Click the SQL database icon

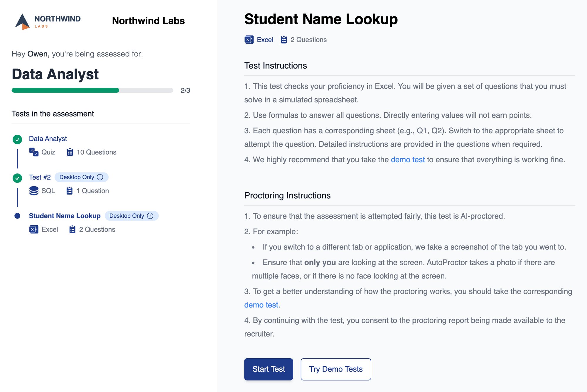34,191
